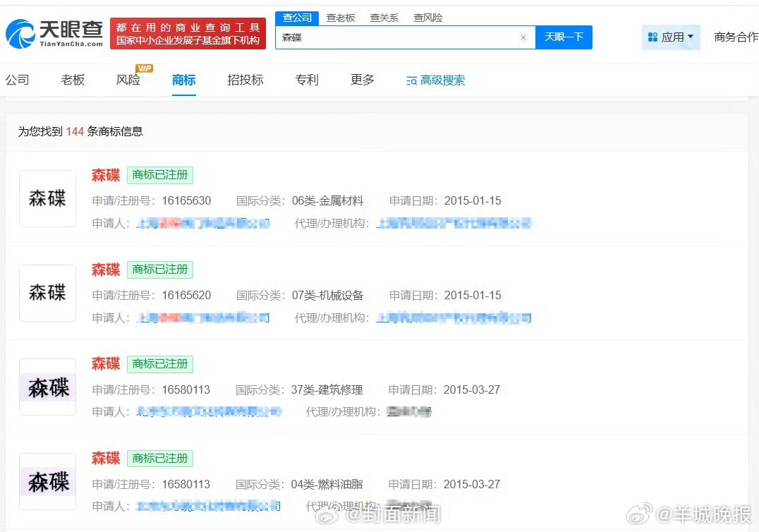Expand the 更多 menu
This screenshot has height=532, width=759.
click(363, 80)
